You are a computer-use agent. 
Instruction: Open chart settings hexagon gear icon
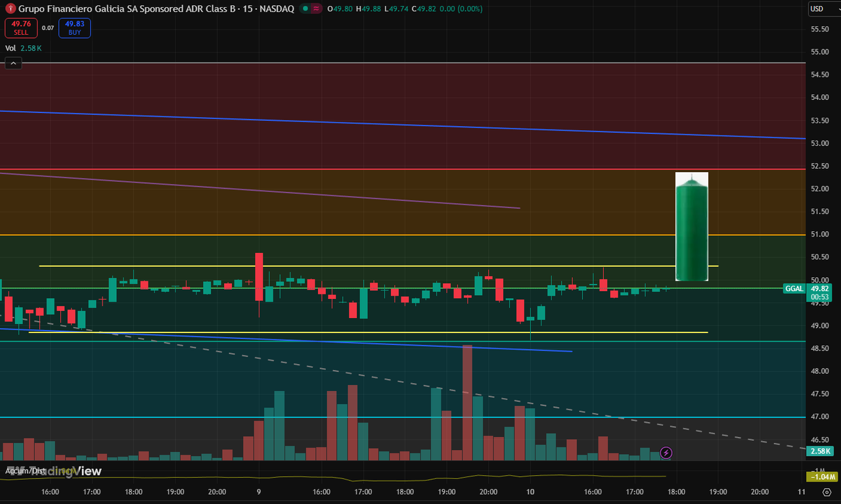[x=826, y=492]
